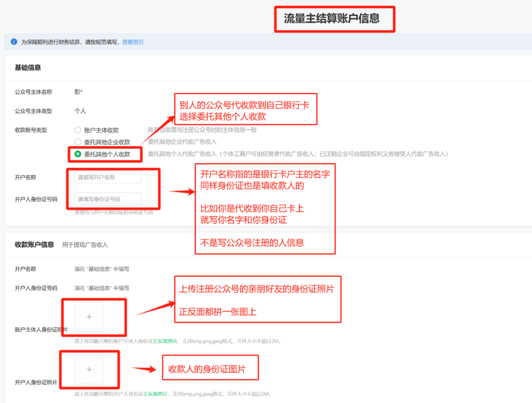The width and height of the screenshot is (532, 403).
Task: Click the plus icon to upload 账户主体人身份证照片
Action: 89,317
